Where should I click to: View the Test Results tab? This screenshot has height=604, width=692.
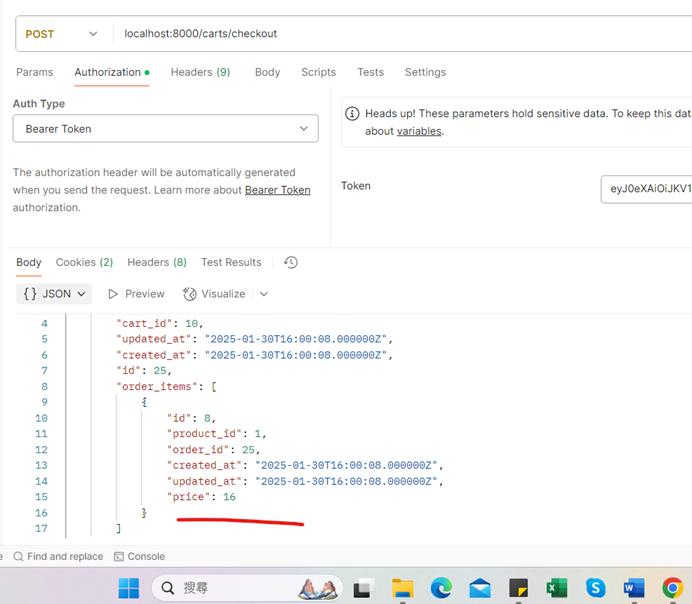231,263
